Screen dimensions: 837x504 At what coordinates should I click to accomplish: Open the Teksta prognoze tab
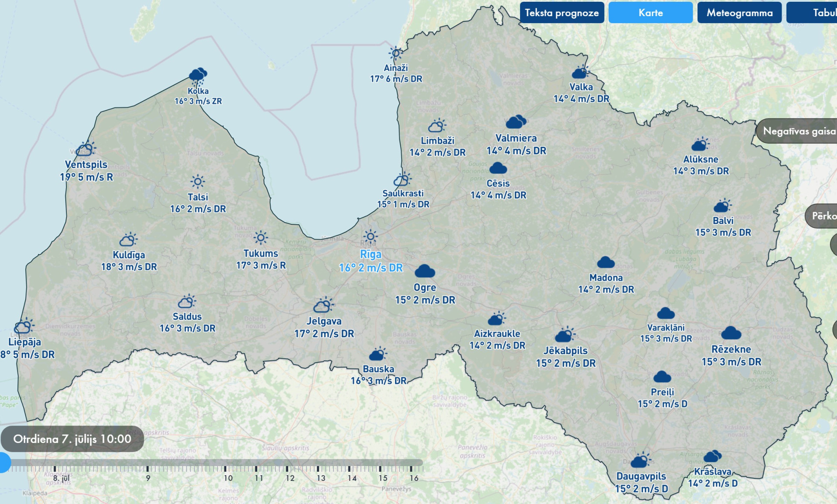point(562,13)
